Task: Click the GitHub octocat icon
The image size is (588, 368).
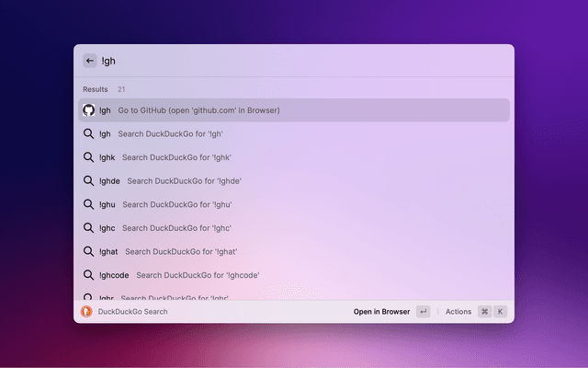Action: [89, 110]
